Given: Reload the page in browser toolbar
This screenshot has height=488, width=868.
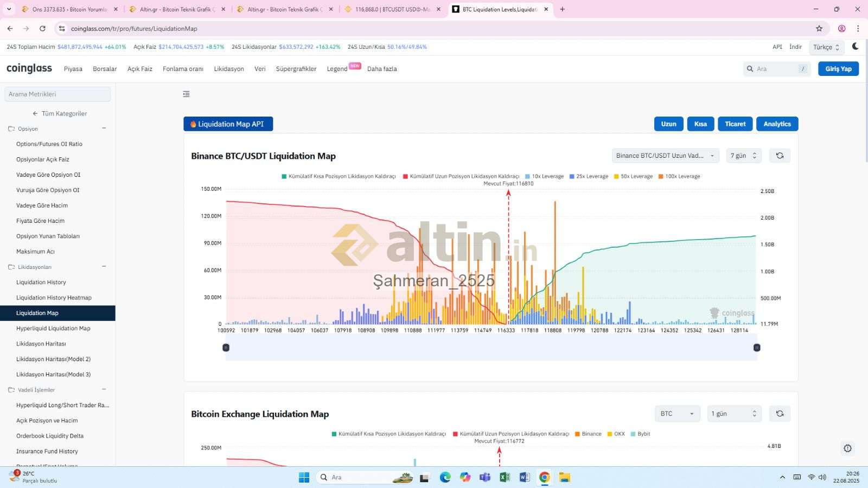Looking at the screenshot, I should coord(42,28).
